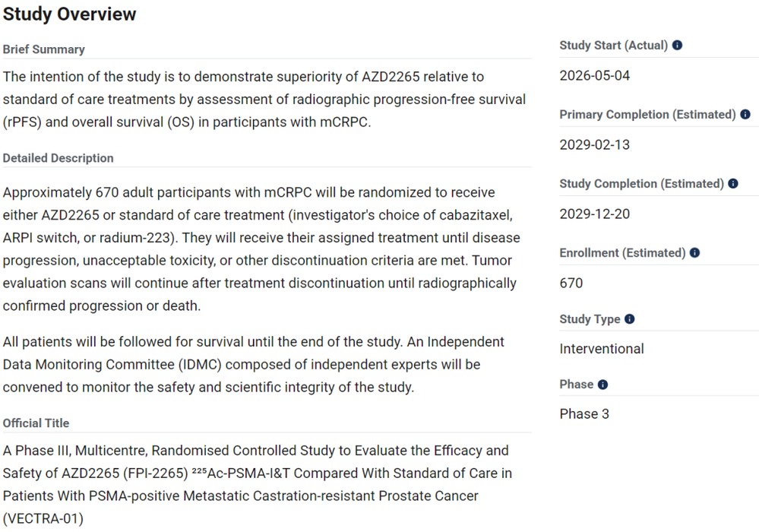
Task: Select the Brief Summary section label
Action: (43, 49)
